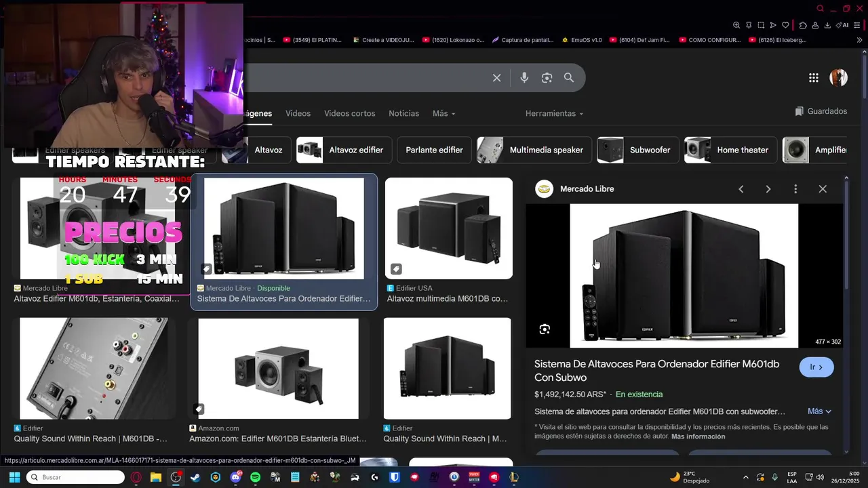Open bookmark '(6104) Def Jam Fi...'
The width and height of the screenshot is (868, 488).
(639, 40)
